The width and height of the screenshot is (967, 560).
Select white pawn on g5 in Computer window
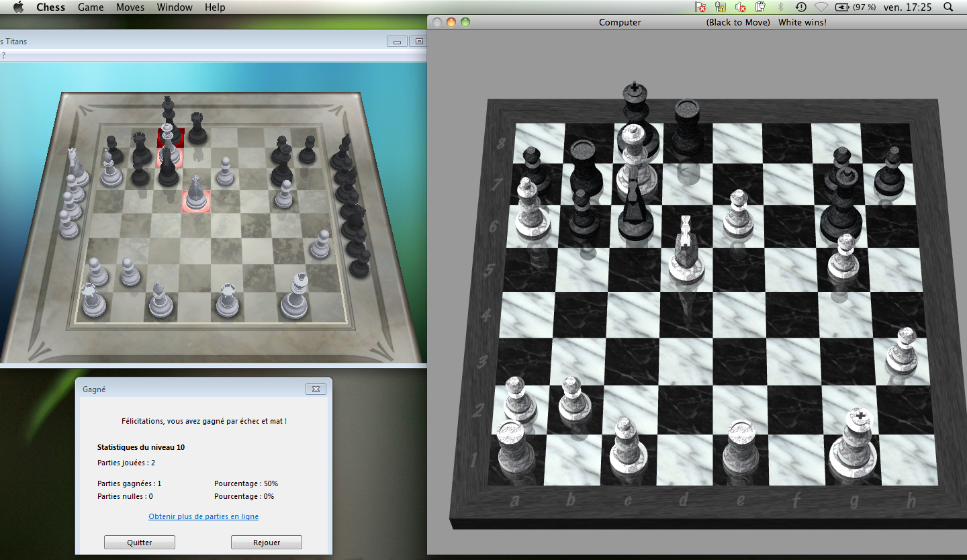tap(844, 259)
